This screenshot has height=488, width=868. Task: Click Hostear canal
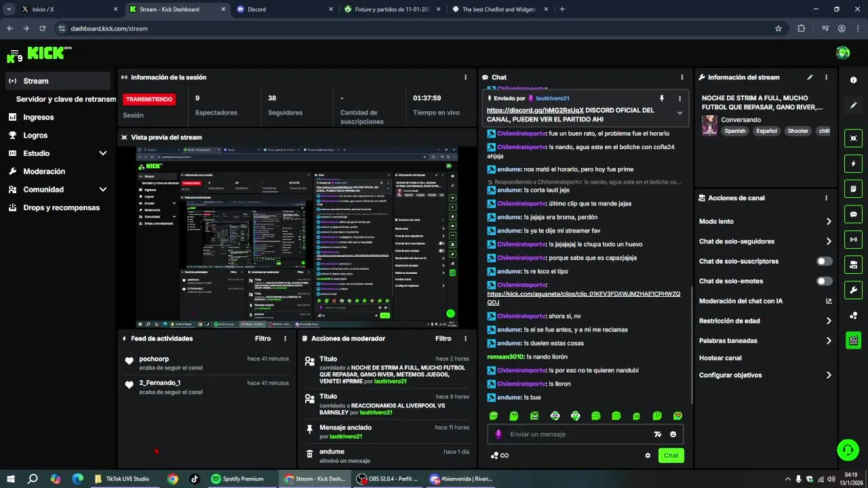pos(720,358)
